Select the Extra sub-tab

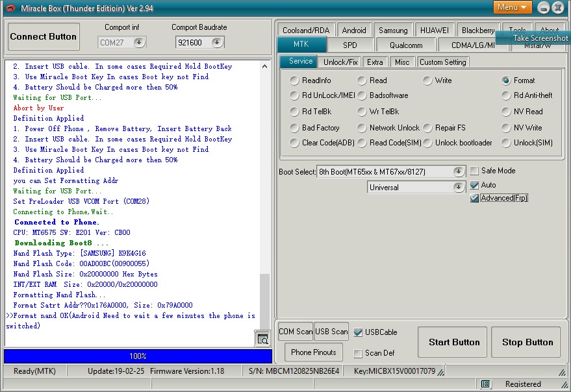click(x=375, y=62)
